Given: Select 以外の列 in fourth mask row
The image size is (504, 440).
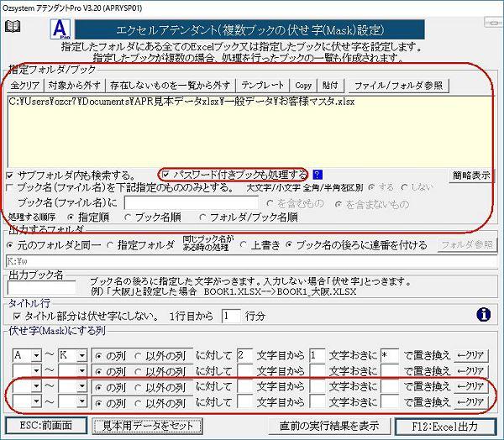Looking at the screenshot, I should (x=138, y=403).
